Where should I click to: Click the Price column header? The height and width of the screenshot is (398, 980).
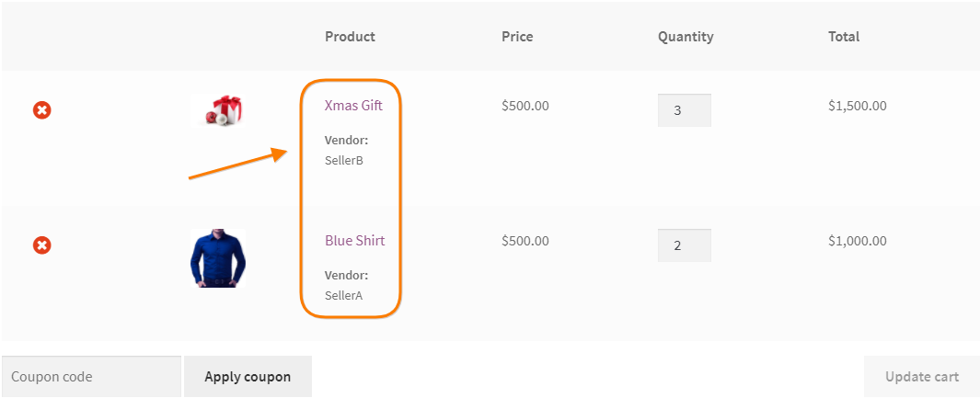[x=517, y=37]
